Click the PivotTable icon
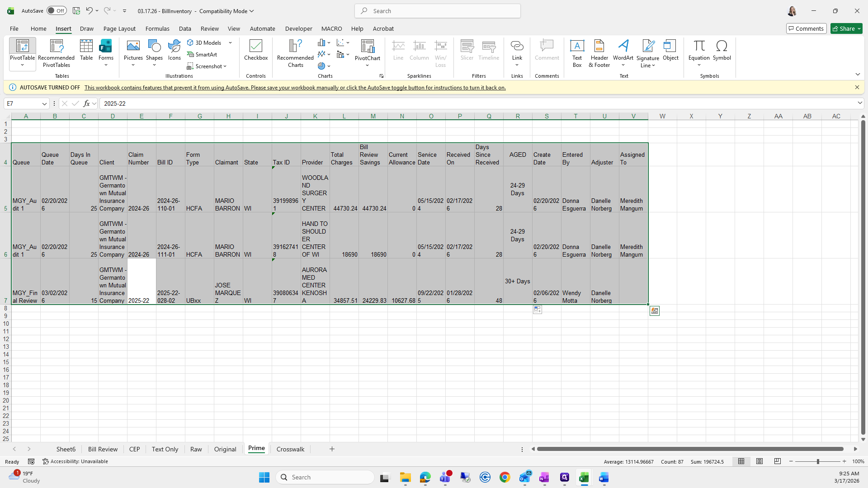This screenshot has width=868, height=488. (x=22, y=46)
